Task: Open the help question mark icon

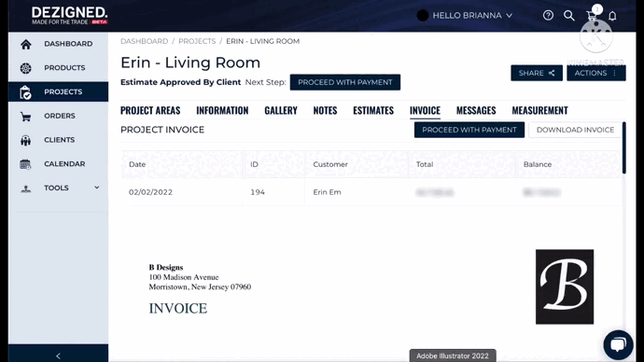Action: (x=548, y=16)
